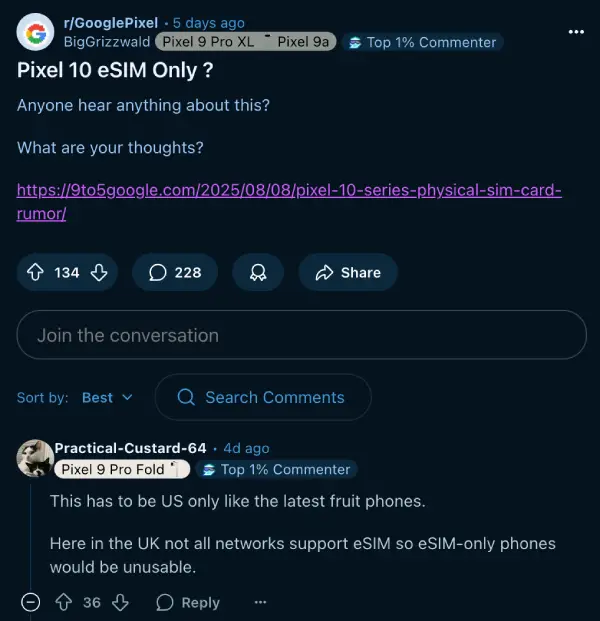Open the comment's three-dot more options

click(x=260, y=602)
